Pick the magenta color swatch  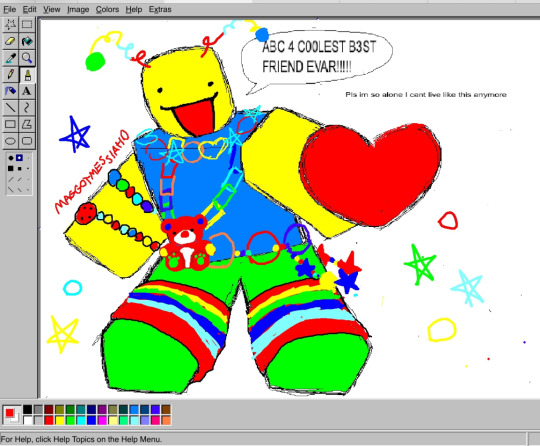102,420
